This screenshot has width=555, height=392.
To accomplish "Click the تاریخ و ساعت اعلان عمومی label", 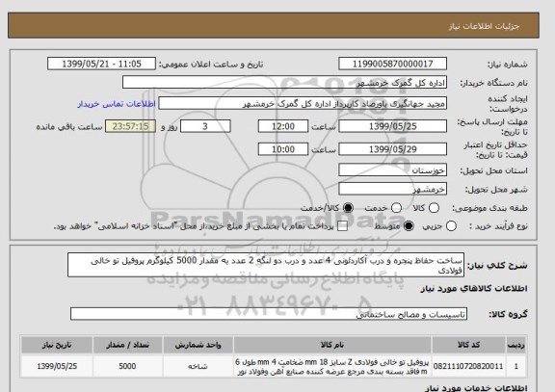I will 211,65.
